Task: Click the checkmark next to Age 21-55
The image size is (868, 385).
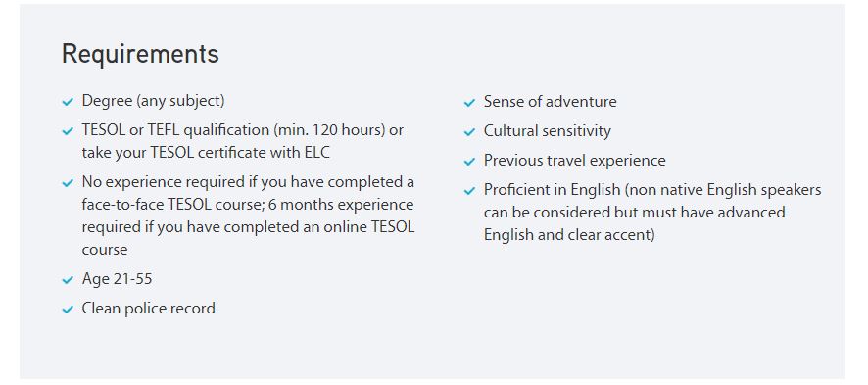Action: [68, 280]
